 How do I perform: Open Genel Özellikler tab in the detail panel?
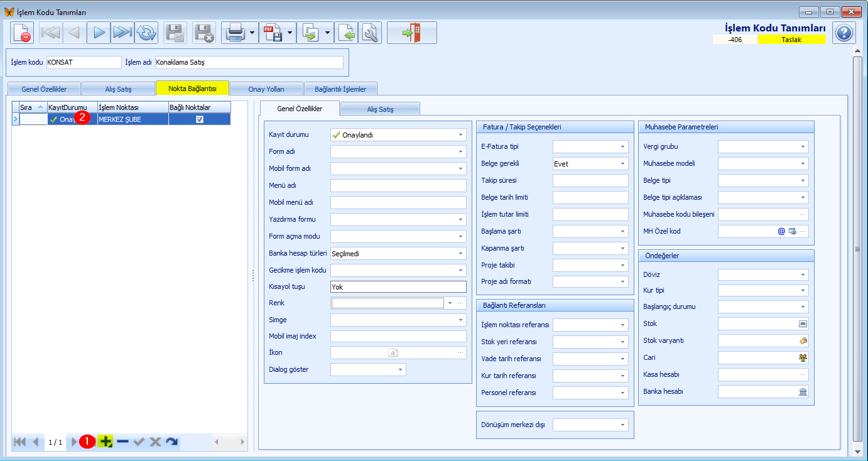[300, 108]
